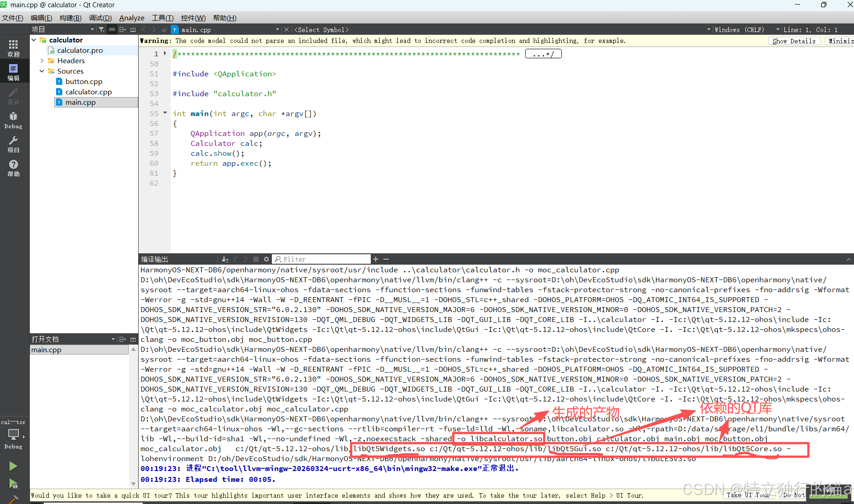The width and height of the screenshot is (854, 504).
Task: Open the 控件(W) menu
Action: click(193, 18)
